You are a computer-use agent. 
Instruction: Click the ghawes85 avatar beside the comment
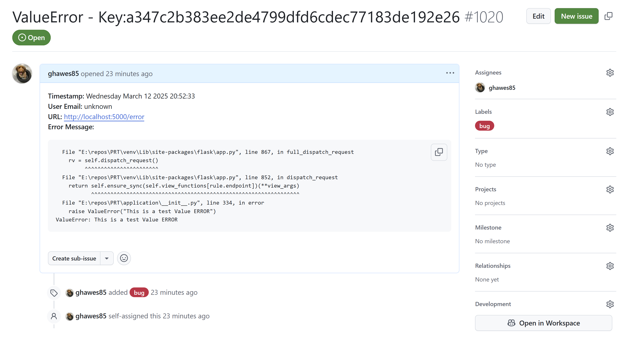click(x=22, y=74)
